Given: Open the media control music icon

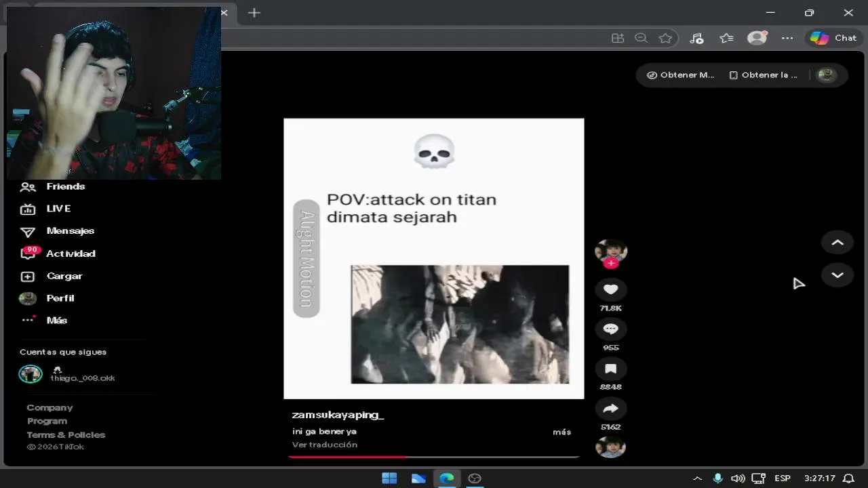Looking at the screenshot, I should pos(696,38).
